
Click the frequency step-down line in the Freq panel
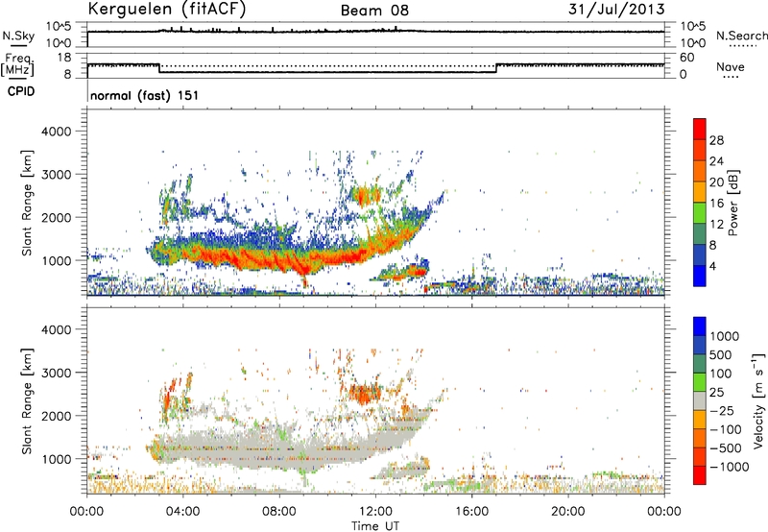159,68
